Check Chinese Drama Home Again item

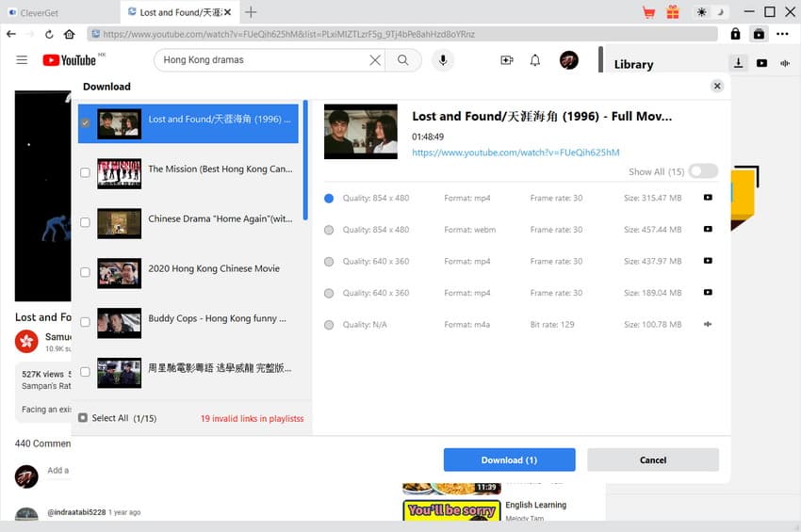(86, 222)
